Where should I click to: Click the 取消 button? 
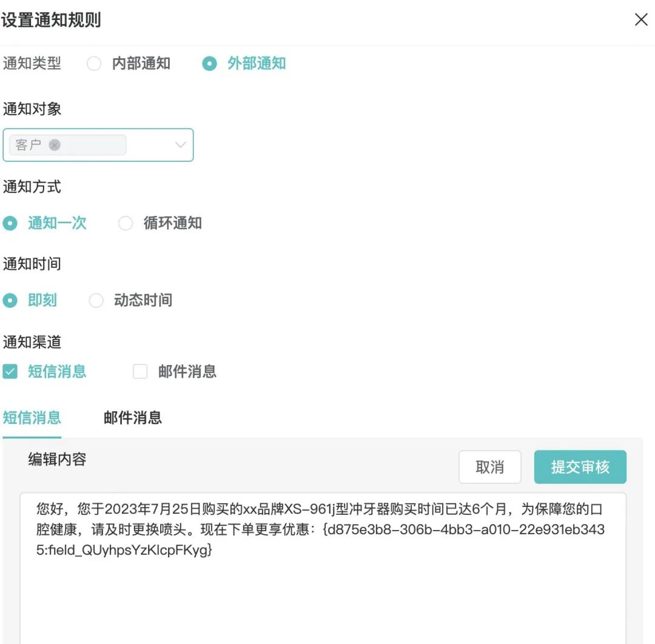click(x=490, y=466)
